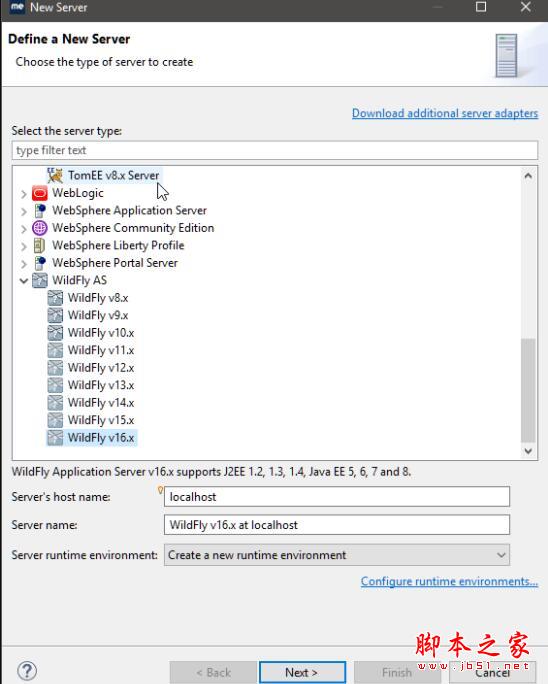The width and height of the screenshot is (548, 684).
Task: Click the Next button
Action: (x=302, y=672)
